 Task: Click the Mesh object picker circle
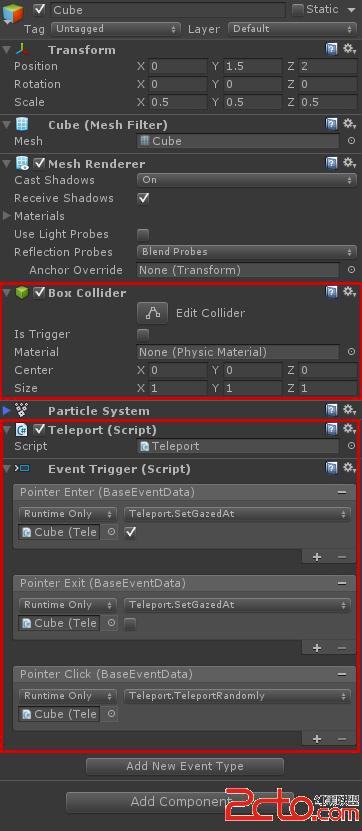pyautogui.click(x=351, y=141)
